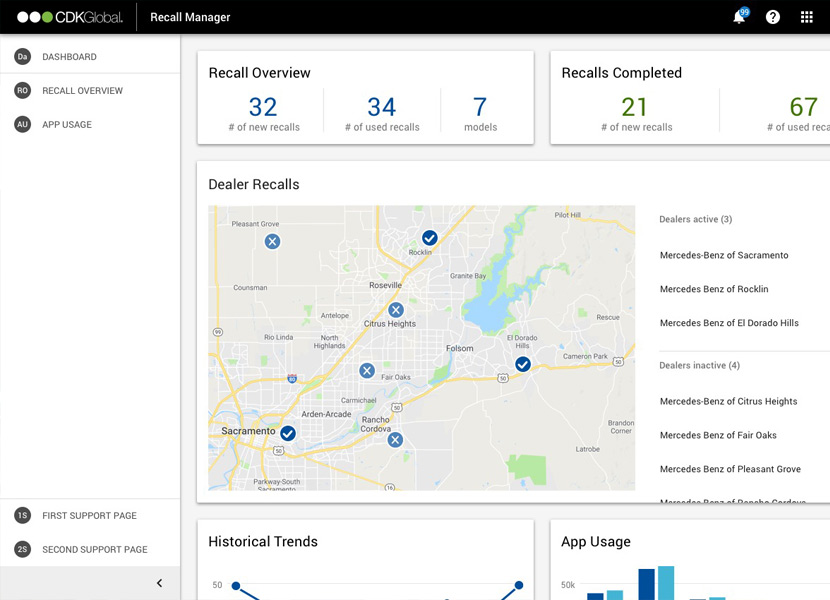Screen dimensions: 830x600
Task: Select the Pleasant Grove inactive map marker
Action: (273, 241)
